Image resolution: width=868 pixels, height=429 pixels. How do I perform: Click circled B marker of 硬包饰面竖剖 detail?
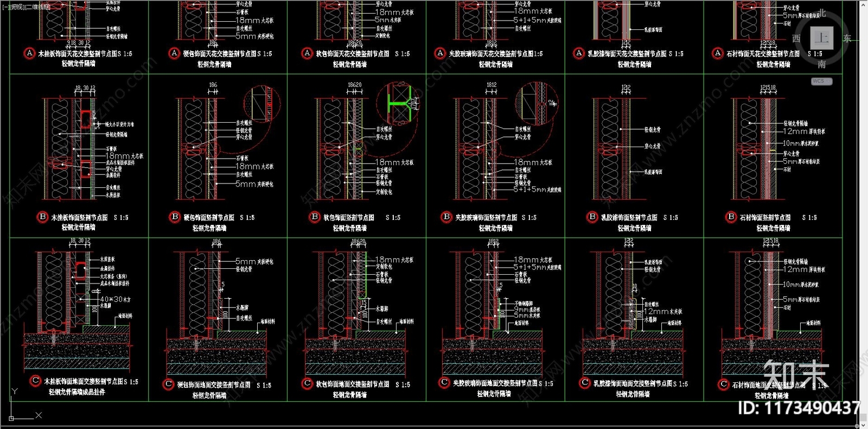(175, 217)
